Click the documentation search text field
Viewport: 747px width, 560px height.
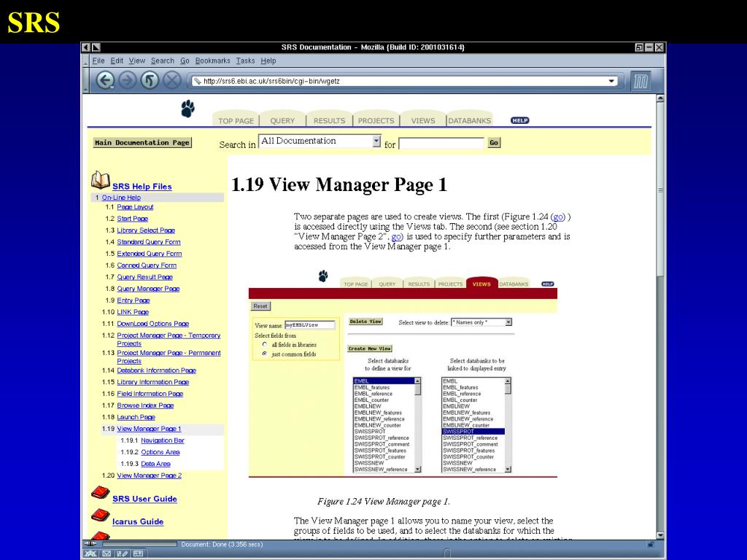coord(441,144)
